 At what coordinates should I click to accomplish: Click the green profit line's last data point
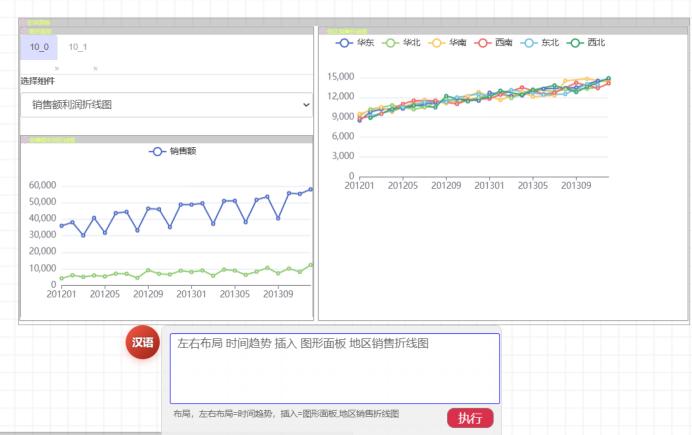coord(311,265)
